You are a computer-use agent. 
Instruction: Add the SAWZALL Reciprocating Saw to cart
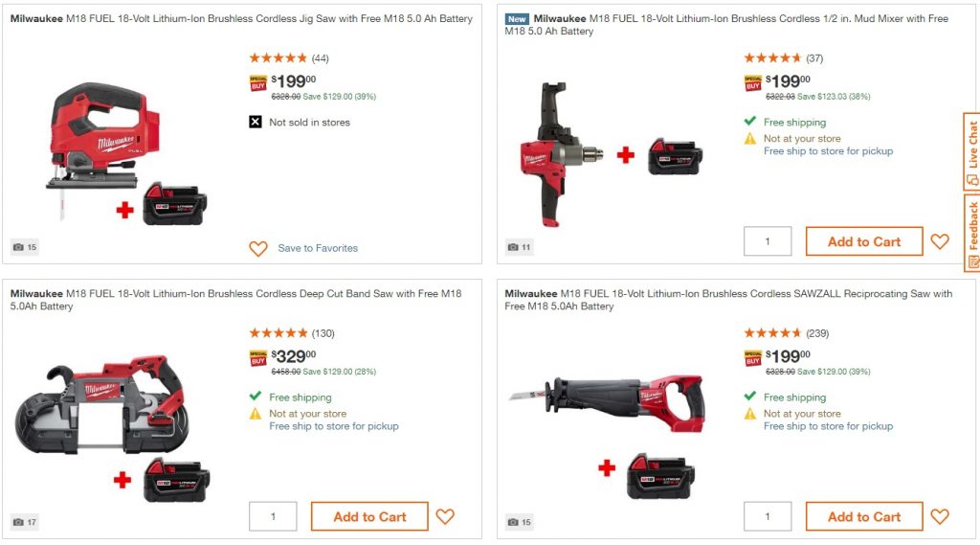(x=864, y=517)
